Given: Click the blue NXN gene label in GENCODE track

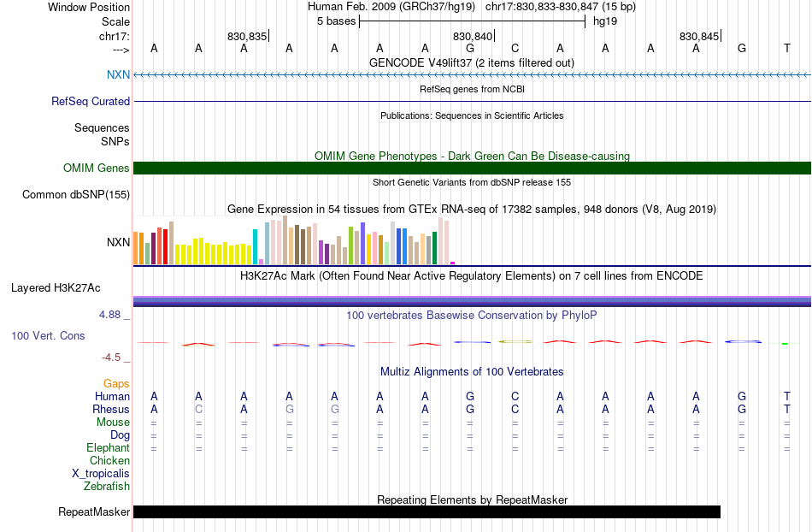Looking at the screenshot, I should click(x=118, y=74).
